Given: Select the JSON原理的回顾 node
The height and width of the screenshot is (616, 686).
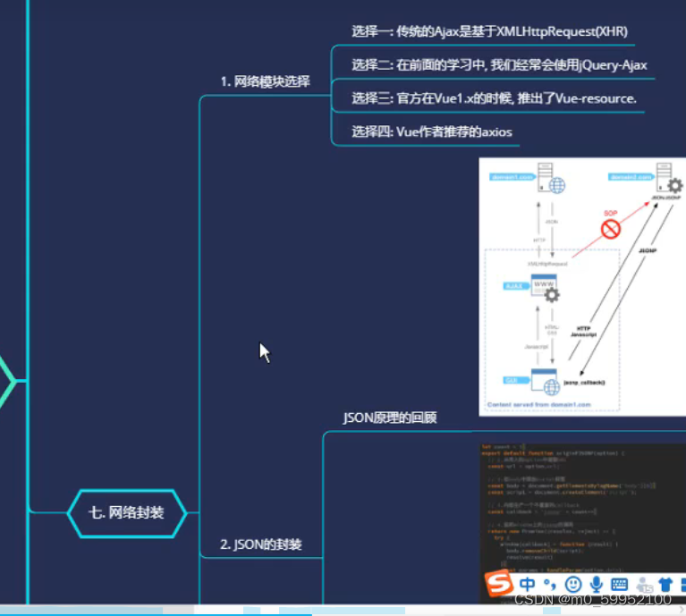Looking at the screenshot, I should (x=390, y=418).
